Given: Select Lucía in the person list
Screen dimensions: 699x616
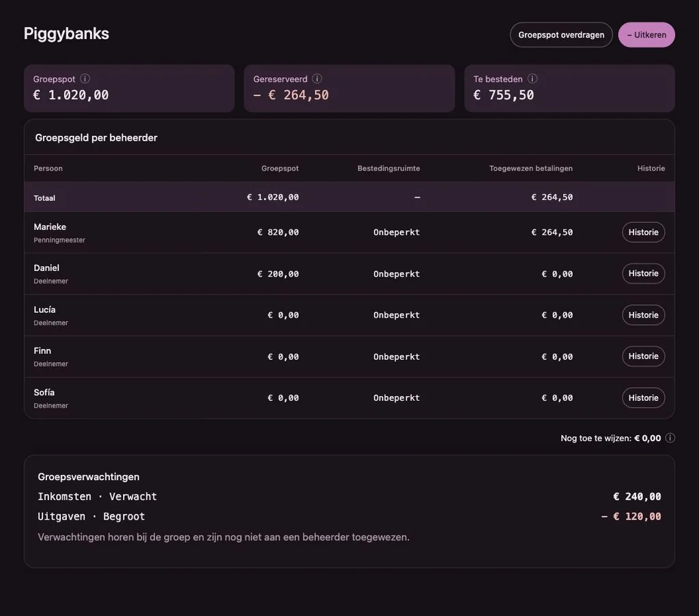Looking at the screenshot, I should click(44, 309).
